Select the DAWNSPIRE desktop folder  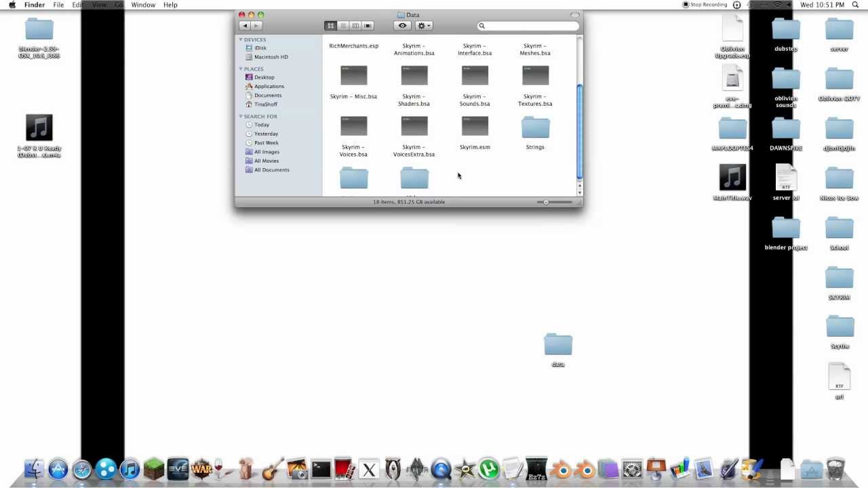pos(786,129)
